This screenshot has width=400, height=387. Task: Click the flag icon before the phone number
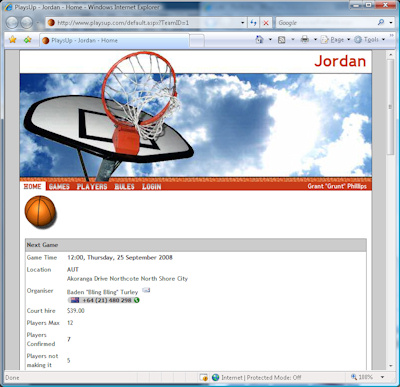click(x=75, y=300)
